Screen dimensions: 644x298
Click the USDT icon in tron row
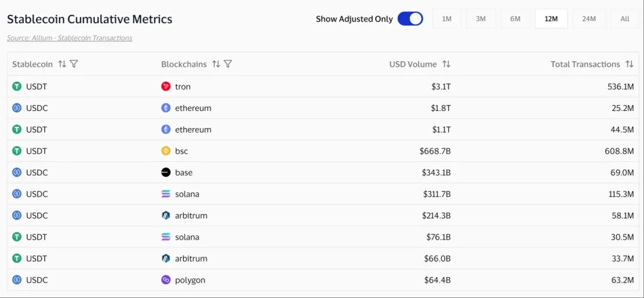point(17,86)
